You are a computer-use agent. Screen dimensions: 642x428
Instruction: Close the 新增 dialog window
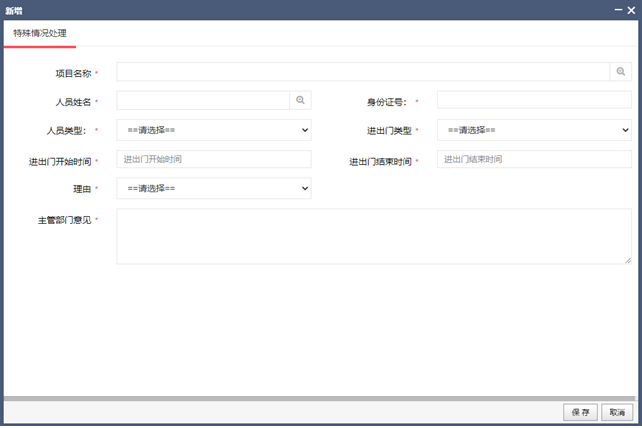[630, 10]
